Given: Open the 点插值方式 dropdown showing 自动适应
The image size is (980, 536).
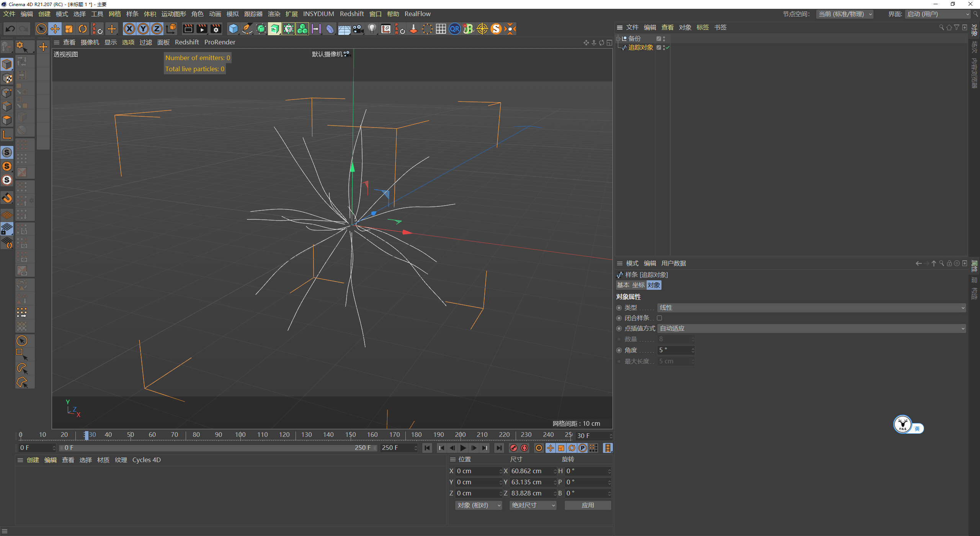Looking at the screenshot, I should coord(812,328).
